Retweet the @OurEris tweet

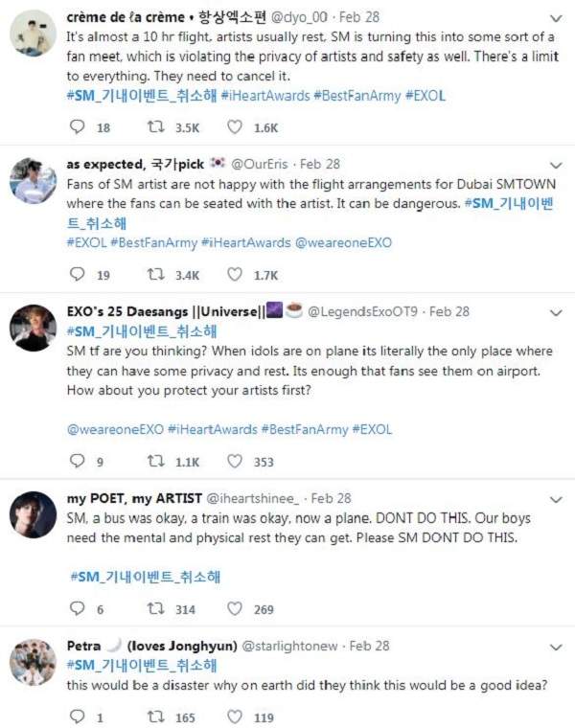click(156, 275)
